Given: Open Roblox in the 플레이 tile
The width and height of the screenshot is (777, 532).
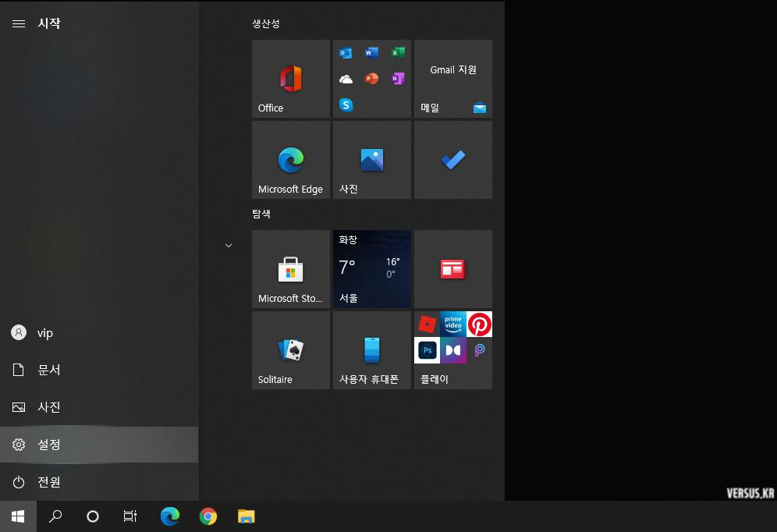Looking at the screenshot, I should [427, 325].
